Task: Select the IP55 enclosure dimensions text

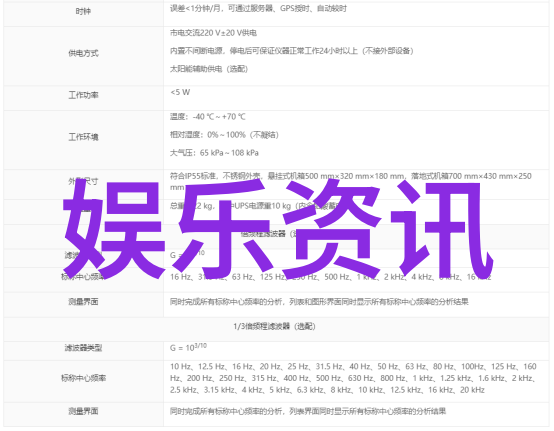Action: tap(351, 181)
